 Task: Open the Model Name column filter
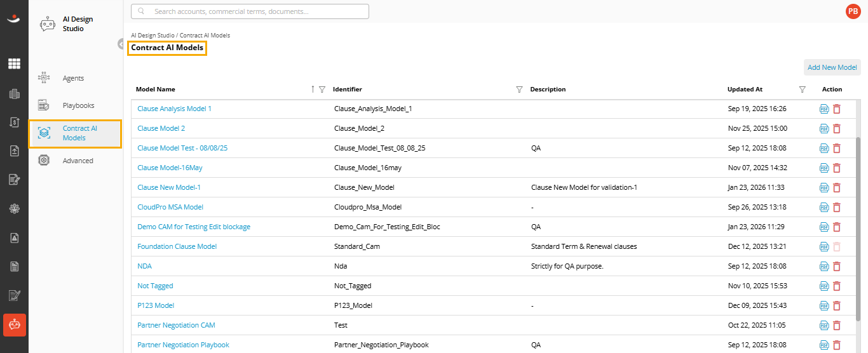coord(322,90)
